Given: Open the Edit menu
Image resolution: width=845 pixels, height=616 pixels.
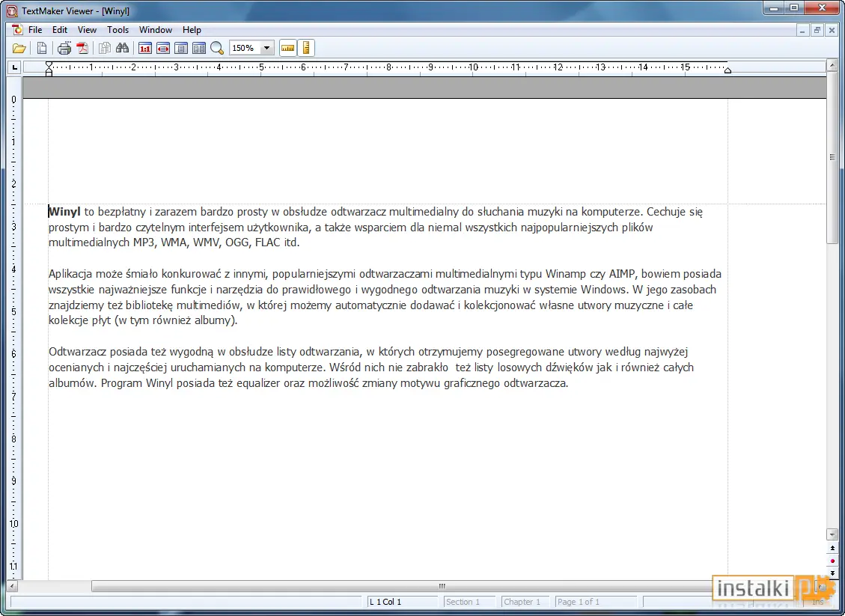Looking at the screenshot, I should pos(60,30).
